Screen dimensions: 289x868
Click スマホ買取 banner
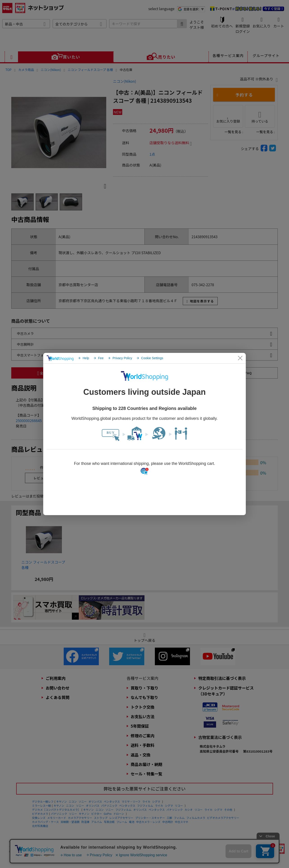(x=46, y=607)
